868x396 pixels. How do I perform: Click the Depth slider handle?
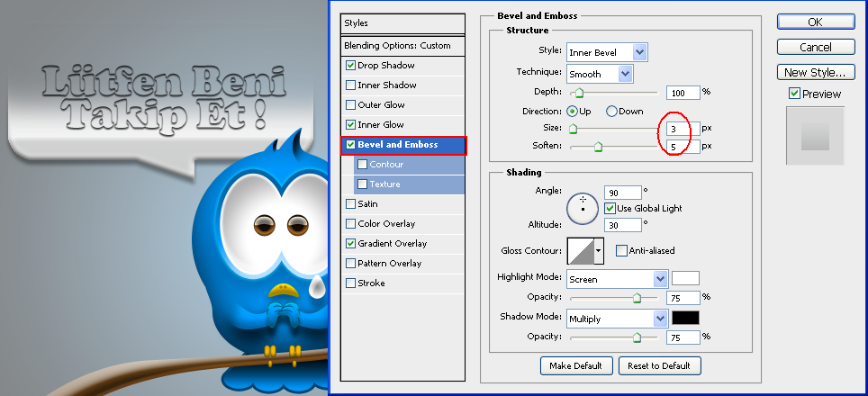point(579,93)
